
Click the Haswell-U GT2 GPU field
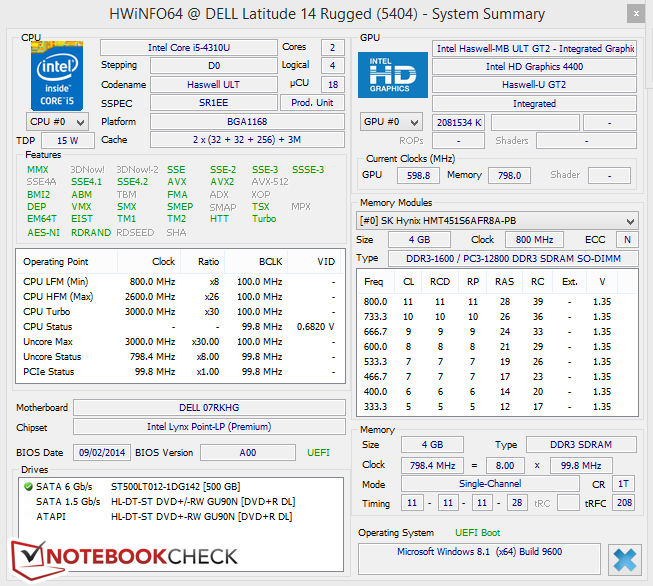pos(534,85)
